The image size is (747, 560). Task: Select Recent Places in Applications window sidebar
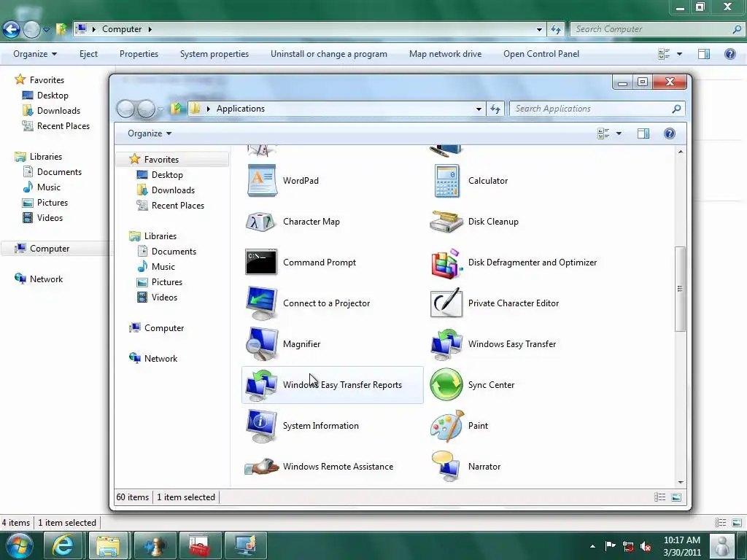pyautogui.click(x=178, y=205)
